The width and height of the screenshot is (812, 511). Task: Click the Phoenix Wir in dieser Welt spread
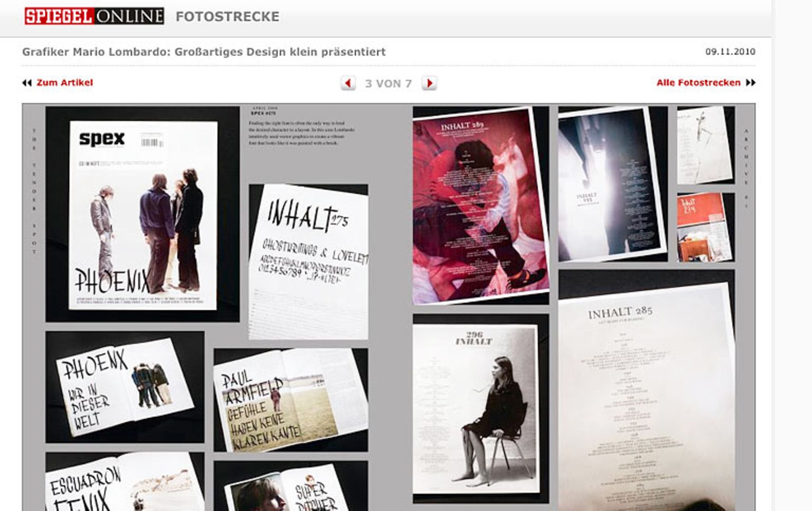coord(124,387)
